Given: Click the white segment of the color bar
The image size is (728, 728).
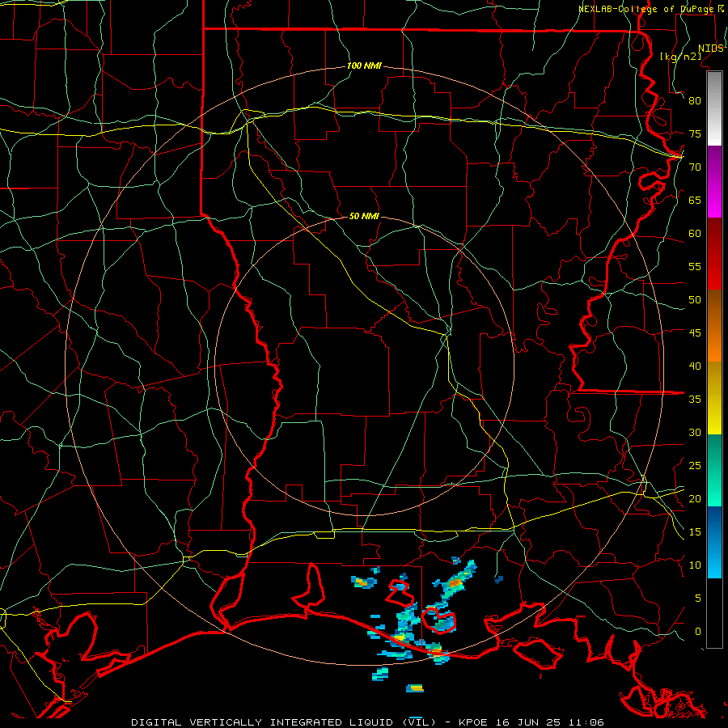Looking at the screenshot, I should 714,109.
